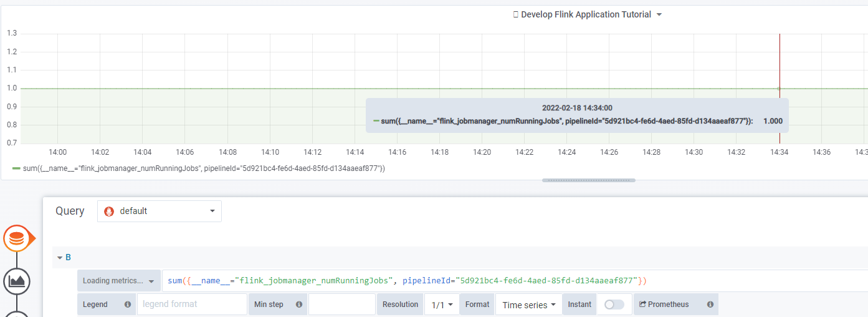Open the Prometheus external link button
The image size is (868, 317).
coord(664,305)
